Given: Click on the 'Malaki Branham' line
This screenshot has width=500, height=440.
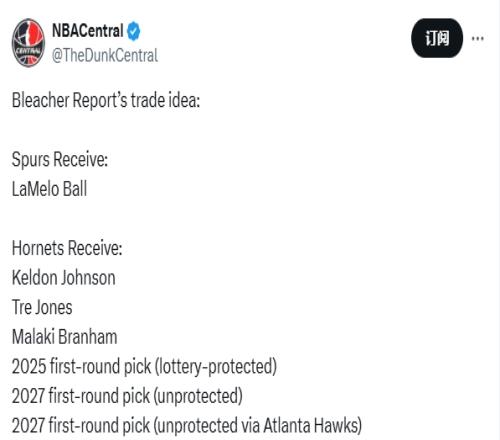Looking at the screenshot, I should click(x=65, y=337).
